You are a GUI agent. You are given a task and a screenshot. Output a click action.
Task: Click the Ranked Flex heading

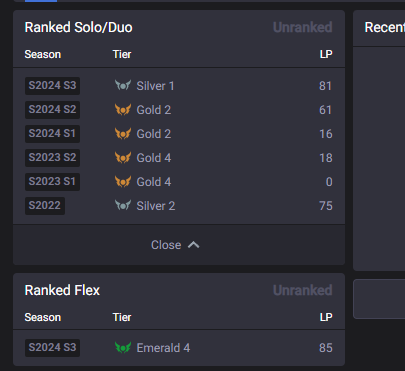point(62,290)
